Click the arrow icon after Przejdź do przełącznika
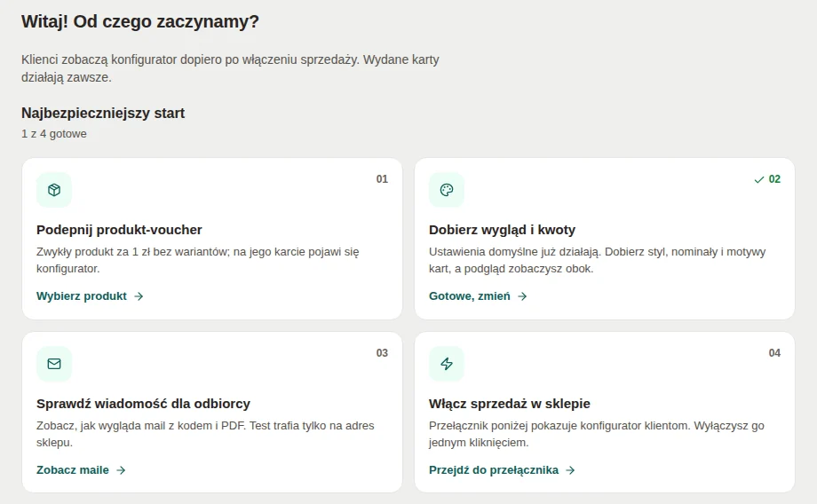This screenshot has width=817, height=504. pyautogui.click(x=570, y=470)
